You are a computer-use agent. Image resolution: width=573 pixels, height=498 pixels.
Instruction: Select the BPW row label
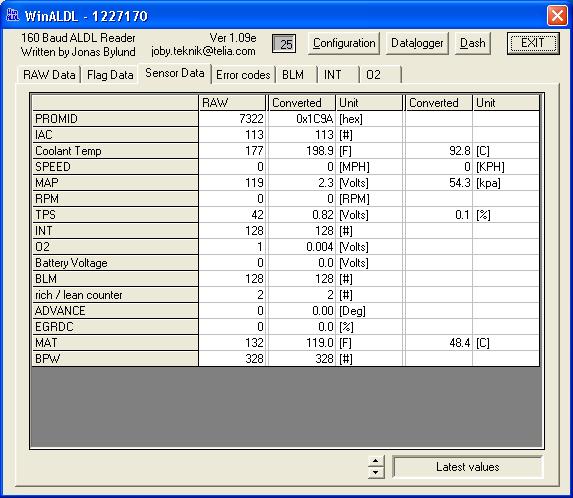click(x=115, y=359)
